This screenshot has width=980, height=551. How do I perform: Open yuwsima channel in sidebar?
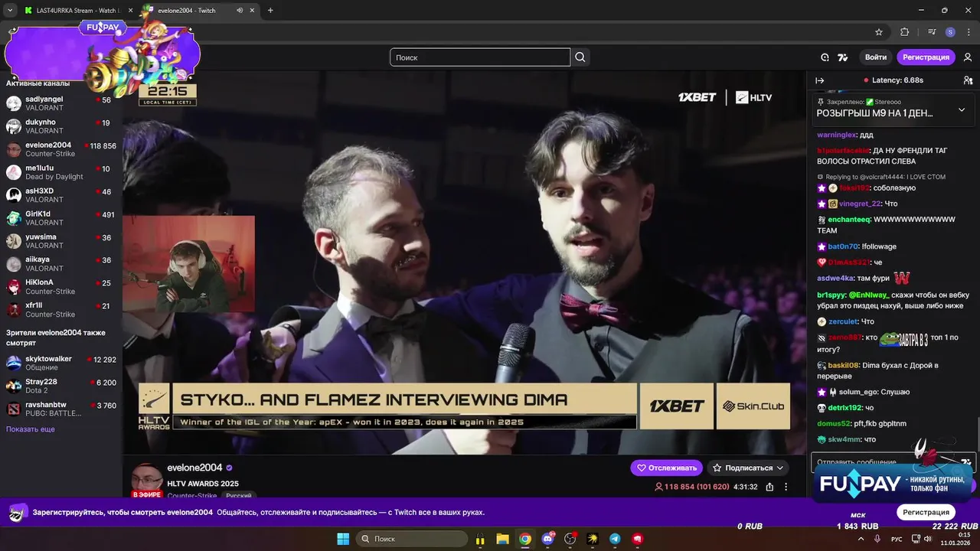coord(60,241)
